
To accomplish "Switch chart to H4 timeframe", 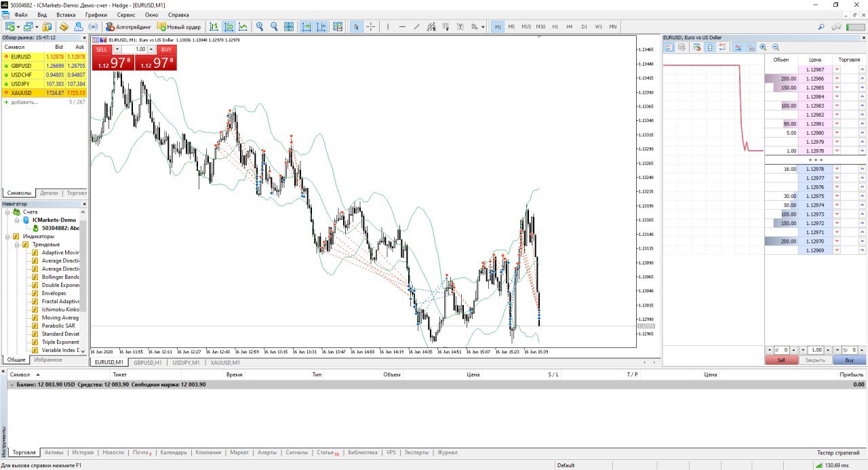I will pyautogui.click(x=570, y=27).
